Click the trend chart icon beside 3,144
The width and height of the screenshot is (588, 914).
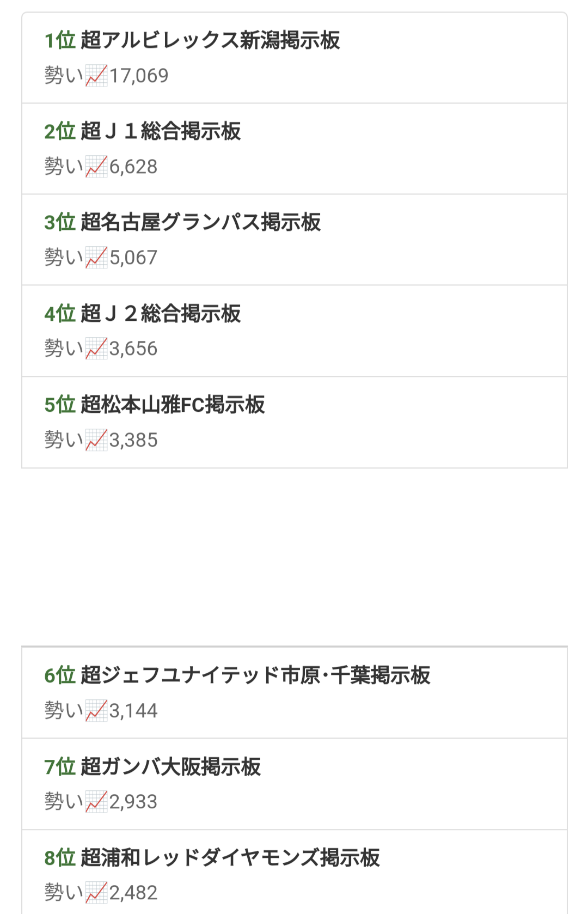(x=96, y=711)
